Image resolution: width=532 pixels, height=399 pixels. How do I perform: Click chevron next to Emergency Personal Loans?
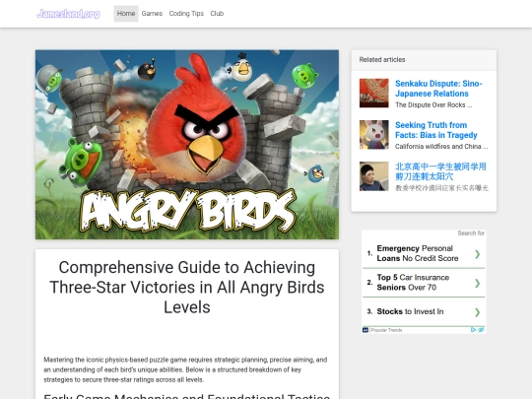point(478,254)
